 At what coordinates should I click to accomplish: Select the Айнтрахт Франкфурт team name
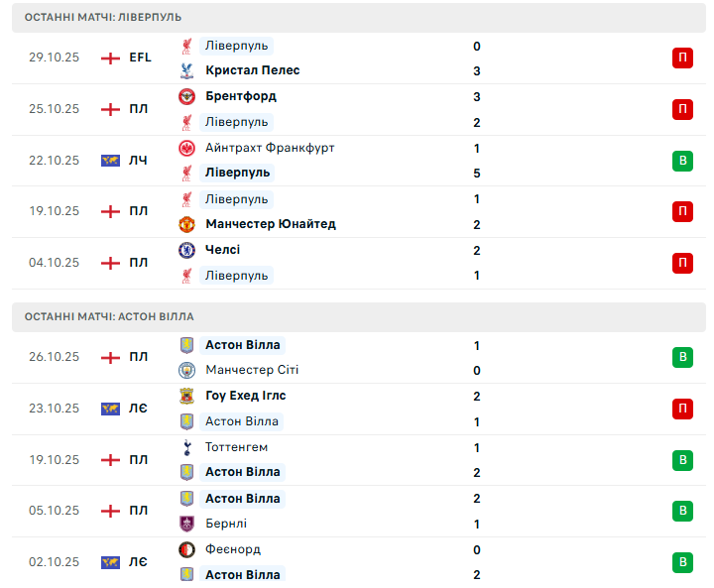pos(270,148)
